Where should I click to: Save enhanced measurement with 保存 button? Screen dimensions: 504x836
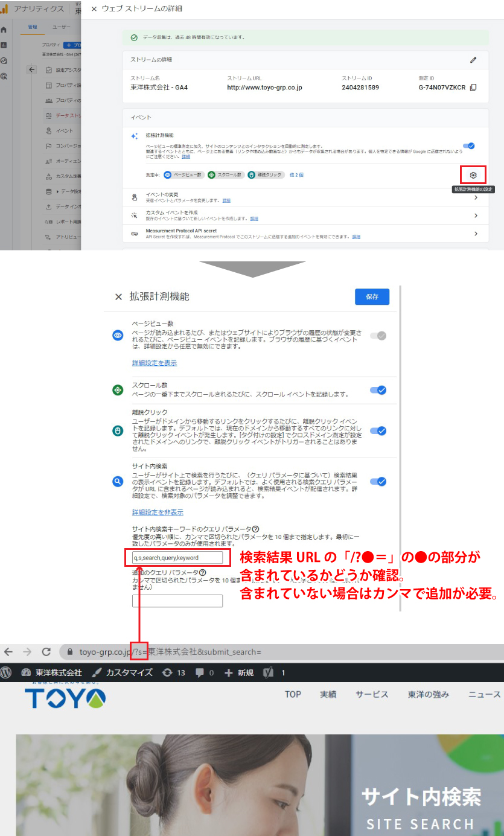[372, 297]
